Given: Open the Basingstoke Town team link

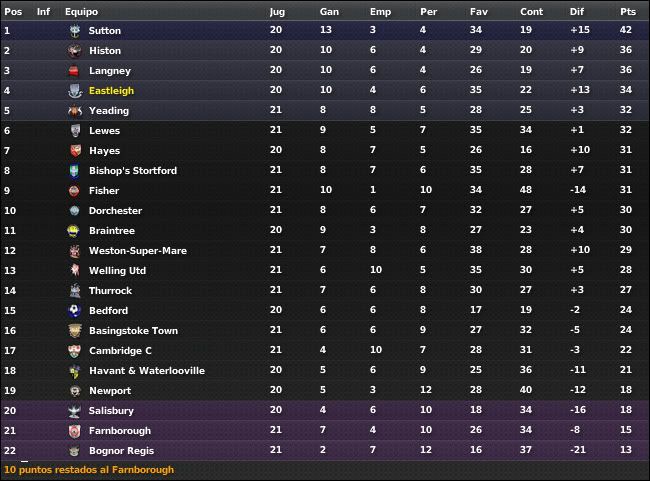Looking at the screenshot, I should pyautogui.click(x=133, y=330).
